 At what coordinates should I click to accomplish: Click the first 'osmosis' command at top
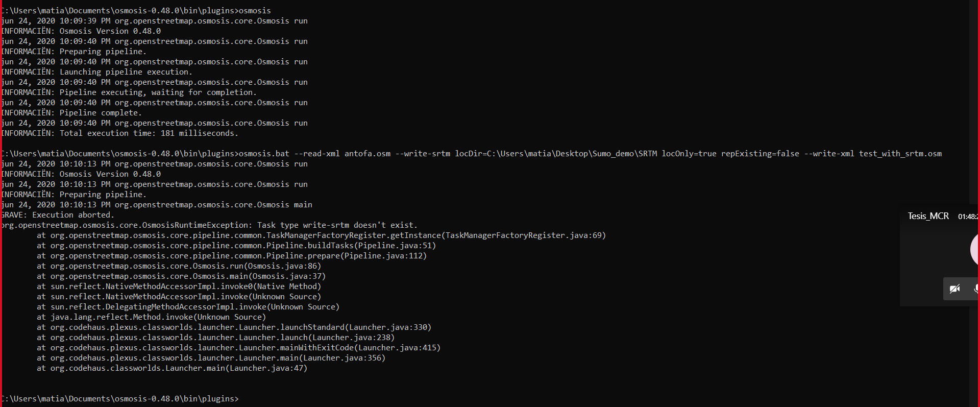pos(255,11)
